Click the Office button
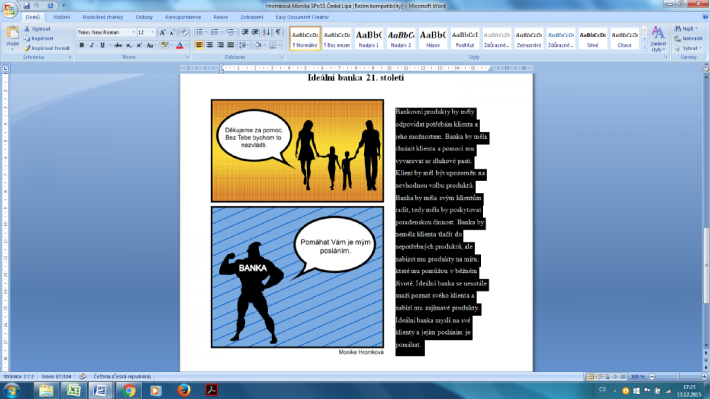This screenshot has width=710, height=399. coord(9,9)
